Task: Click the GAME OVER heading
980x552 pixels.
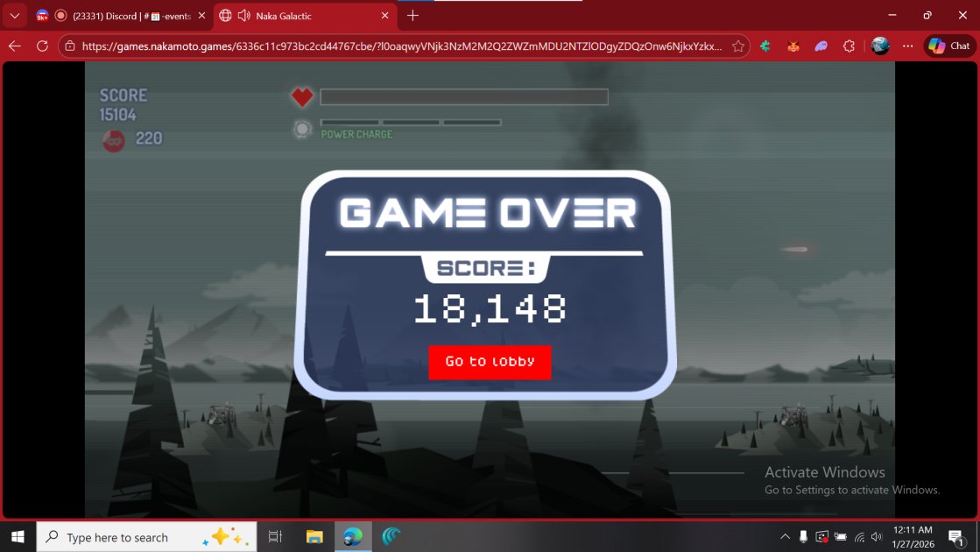Action: click(x=488, y=213)
